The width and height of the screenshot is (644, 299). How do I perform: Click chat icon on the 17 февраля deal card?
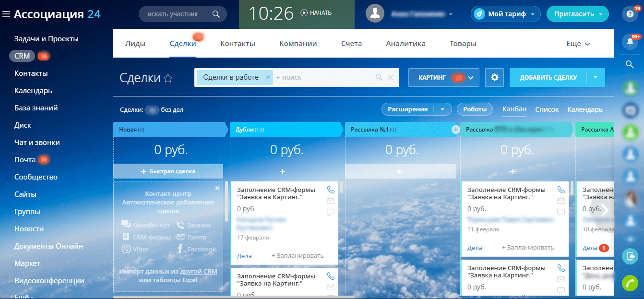tap(331, 212)
